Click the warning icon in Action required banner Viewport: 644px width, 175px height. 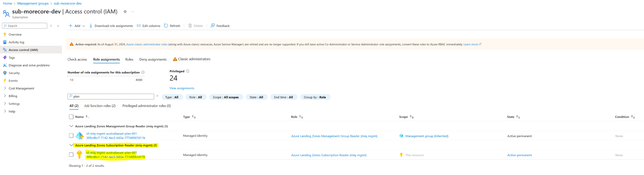72,44
